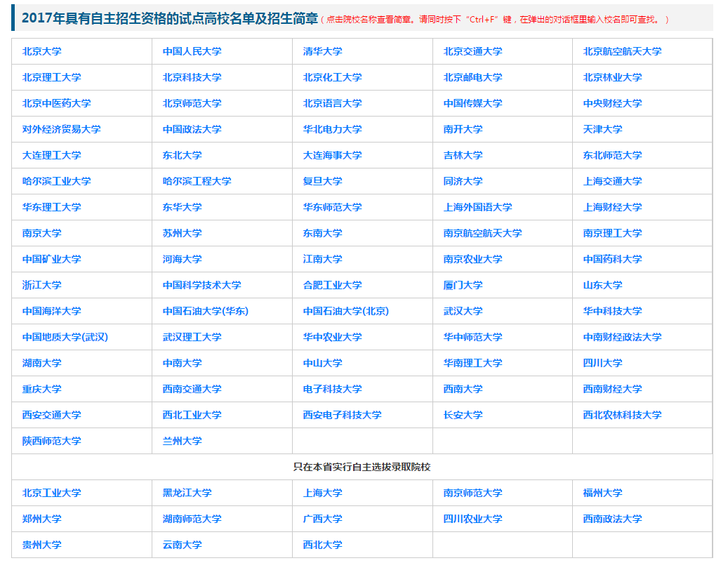Click the 黑龙江大学 link

(x=187, y=494)
